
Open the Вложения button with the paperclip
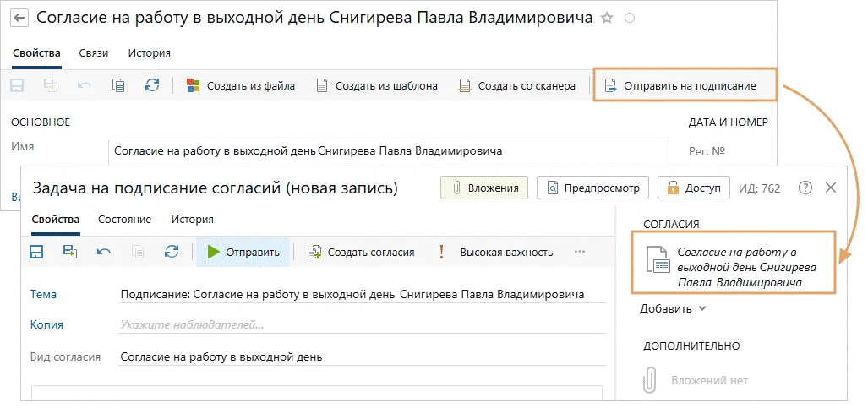pos(485,188)
